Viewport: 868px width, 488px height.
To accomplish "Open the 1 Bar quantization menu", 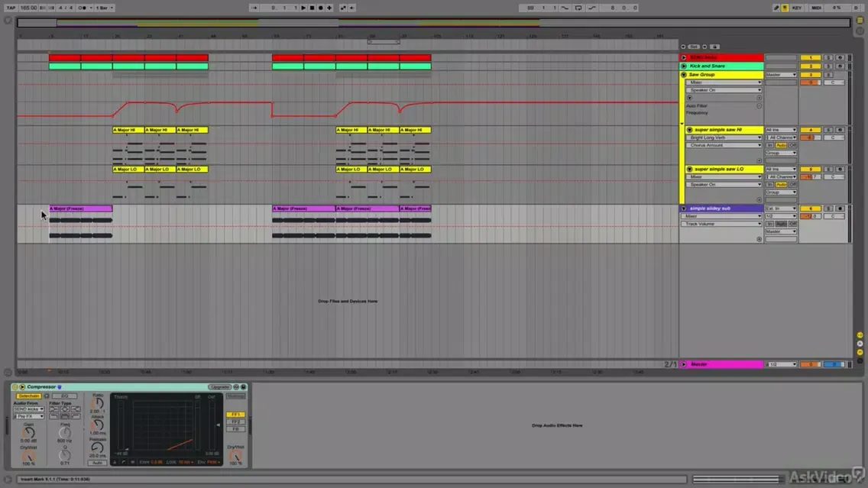I will click(x=105, y=8).
